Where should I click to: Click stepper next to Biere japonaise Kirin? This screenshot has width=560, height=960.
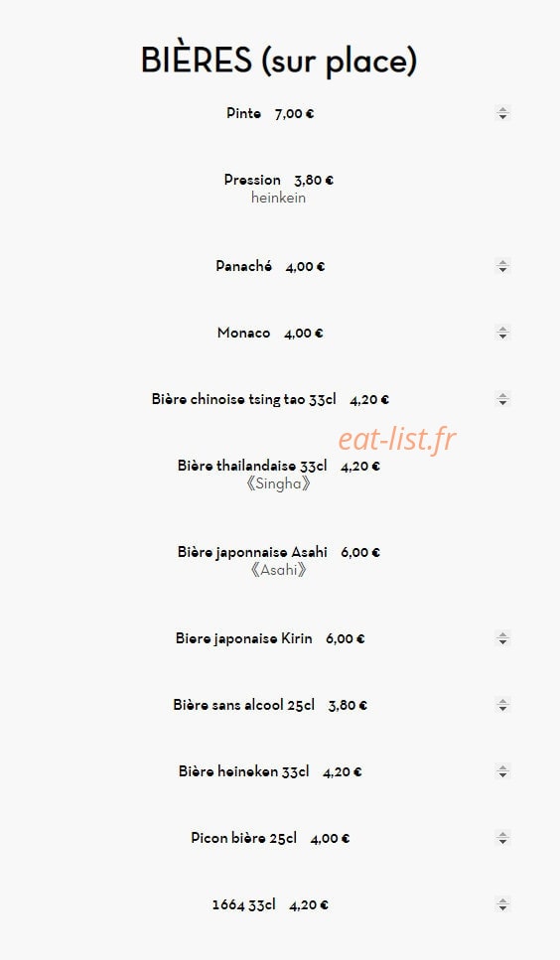click(x=502, y=638)
